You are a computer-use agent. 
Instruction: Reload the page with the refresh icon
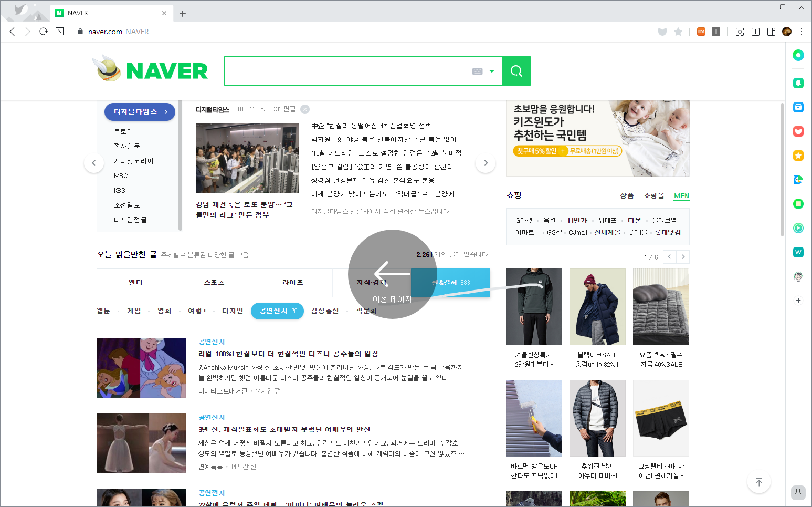pyautogui.click(x=44, y=32)
